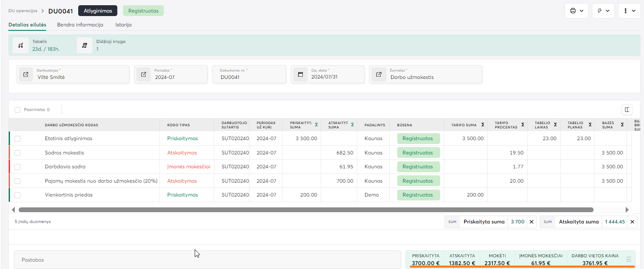Switch to the Bendra informacija tab

click(x=80, y=25)
